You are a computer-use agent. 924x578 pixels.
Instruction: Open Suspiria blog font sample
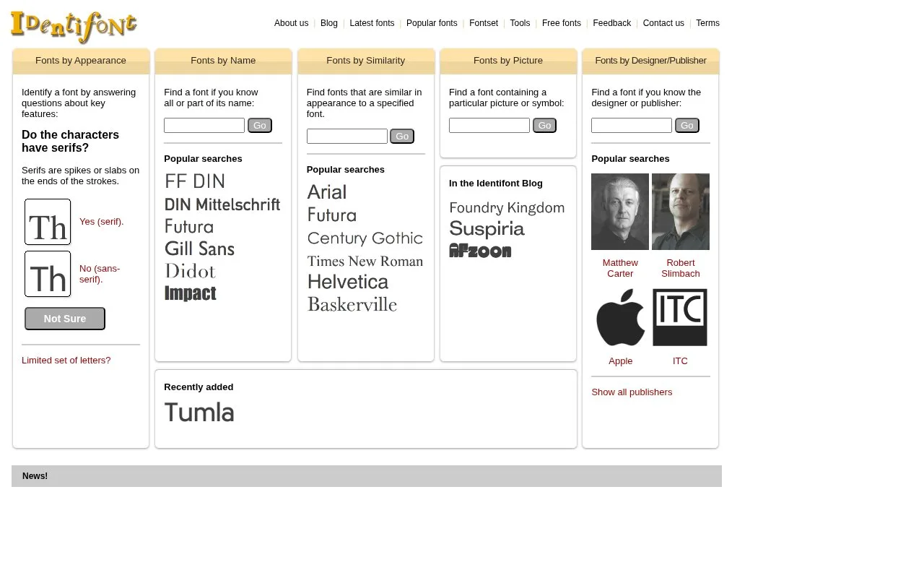[x=487, y=229]
